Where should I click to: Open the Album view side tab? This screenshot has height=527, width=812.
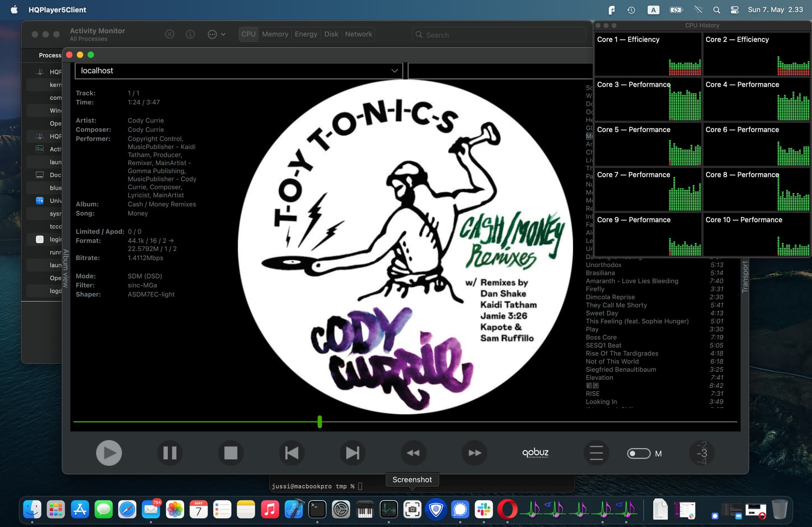click(x=66, y=268)
